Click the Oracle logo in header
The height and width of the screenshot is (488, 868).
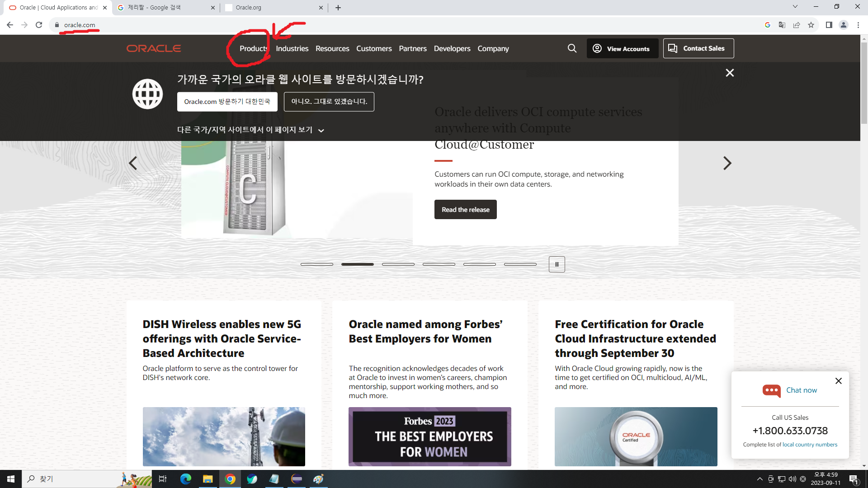click(x=154, y=48)
